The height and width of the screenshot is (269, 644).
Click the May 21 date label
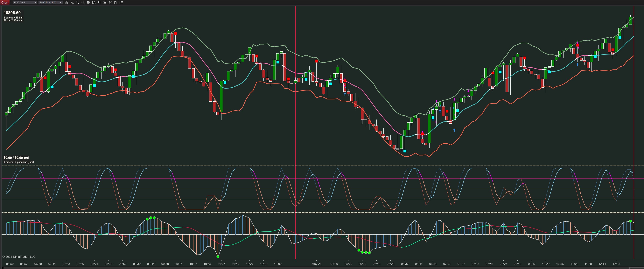tap(316, 264)
